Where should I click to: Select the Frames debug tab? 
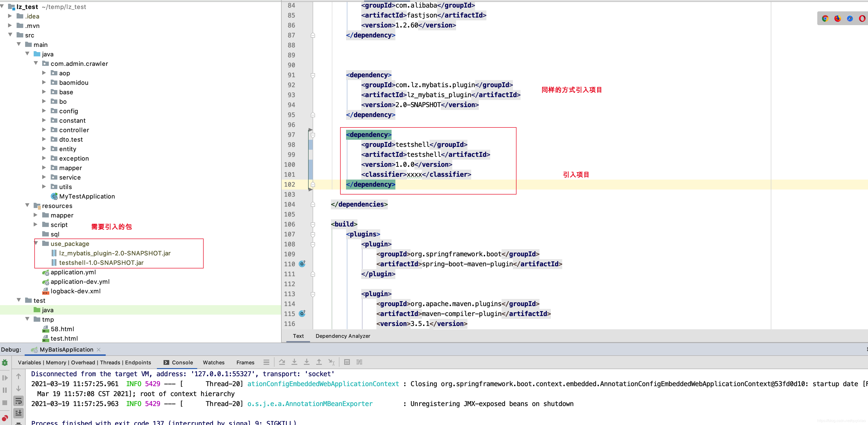245,362
